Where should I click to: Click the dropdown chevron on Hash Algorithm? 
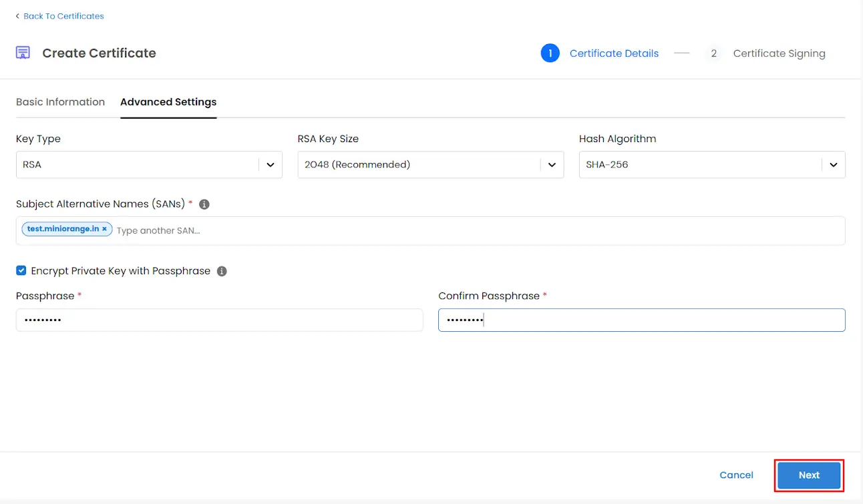pos(834,164)
